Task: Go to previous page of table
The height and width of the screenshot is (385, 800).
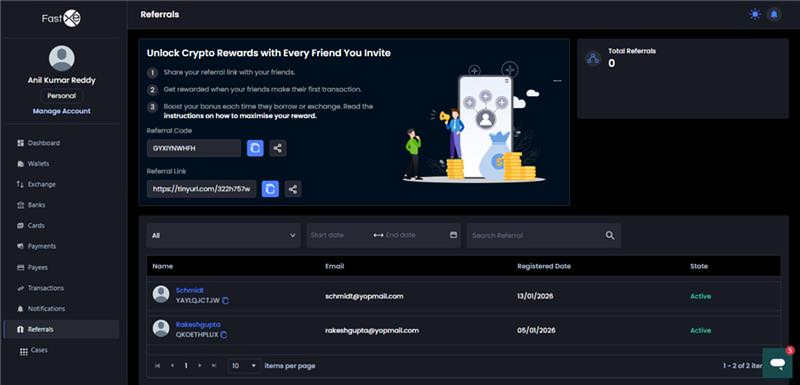Action: click(172, 366)
